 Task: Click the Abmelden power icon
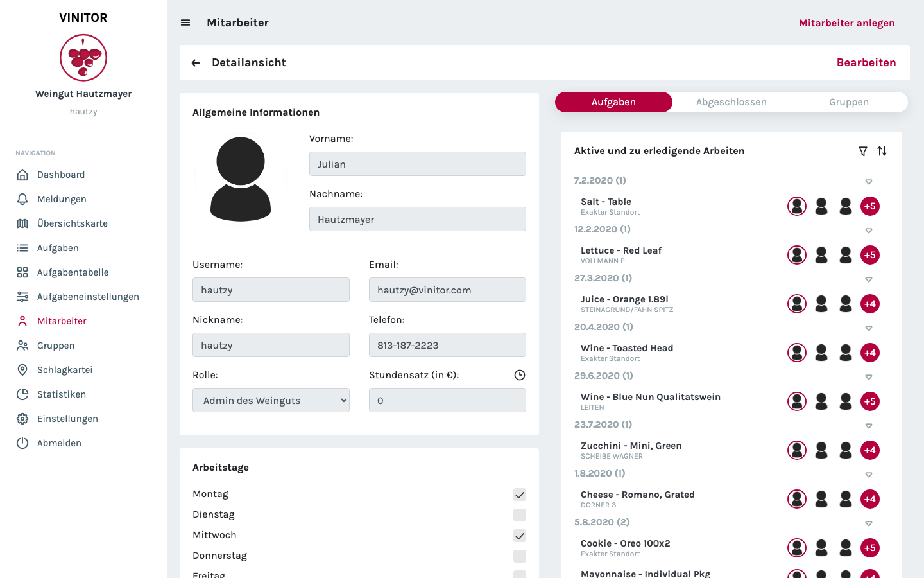coord(22,443)
